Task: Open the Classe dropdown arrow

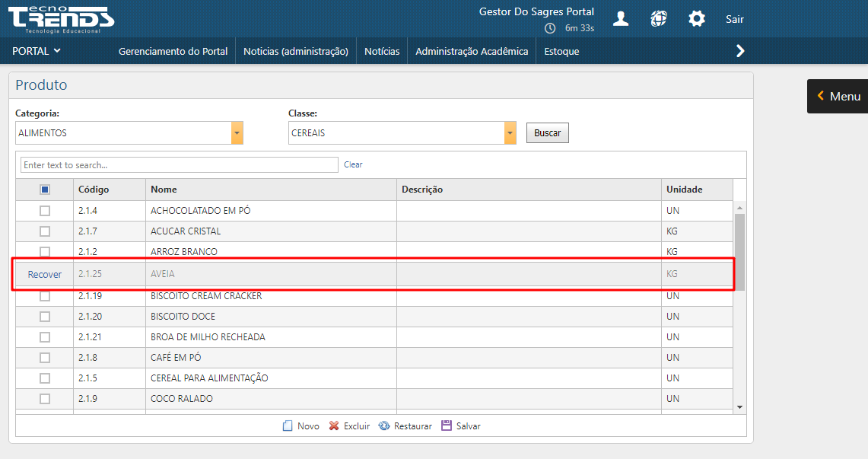Action: (x=510, y=133)
